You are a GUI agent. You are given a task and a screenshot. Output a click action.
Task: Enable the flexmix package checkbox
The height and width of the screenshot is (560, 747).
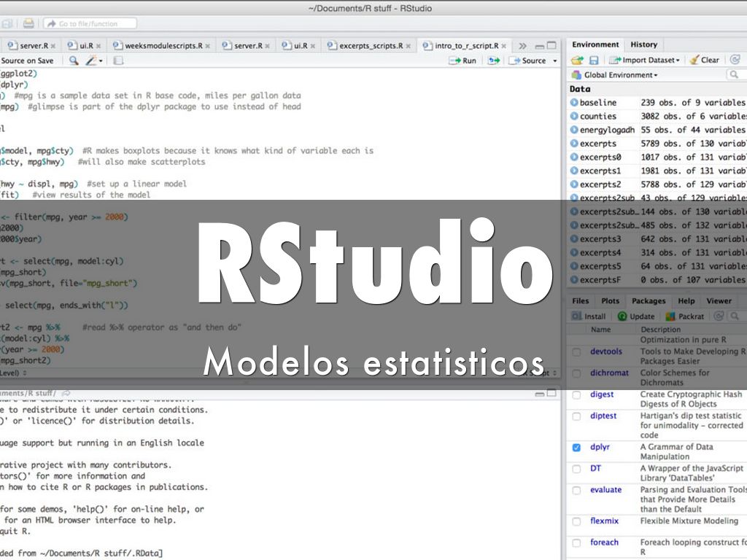(576, 521)
